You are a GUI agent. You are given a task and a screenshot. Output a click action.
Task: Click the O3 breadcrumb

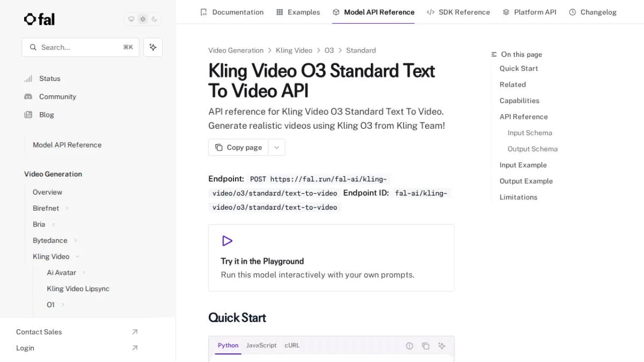pos(329,50)
